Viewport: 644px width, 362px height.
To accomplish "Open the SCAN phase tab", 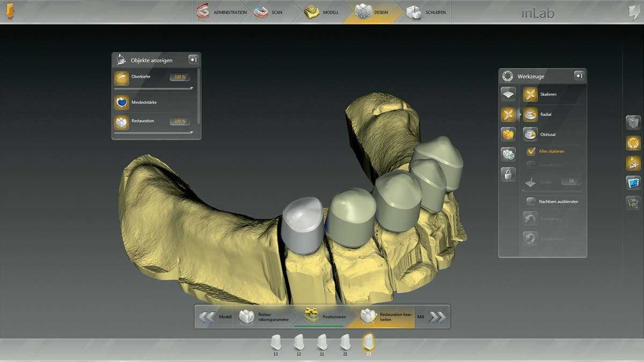I will 268,12.
